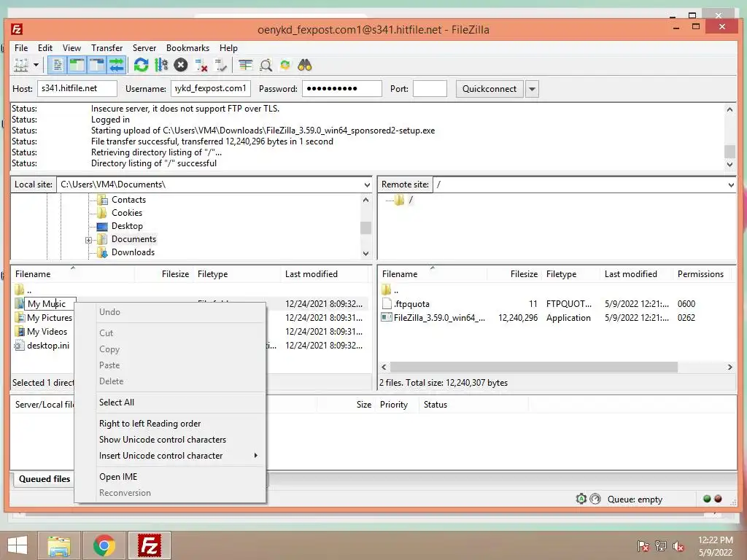
Task: Click FileZilla taskbar icon
Action: tap(149, 545)
